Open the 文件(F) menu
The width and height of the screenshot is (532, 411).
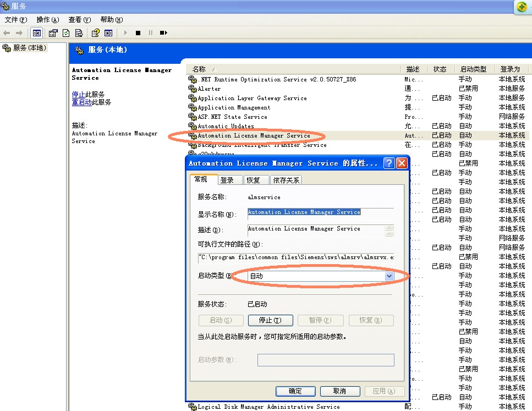coord(15,20)
